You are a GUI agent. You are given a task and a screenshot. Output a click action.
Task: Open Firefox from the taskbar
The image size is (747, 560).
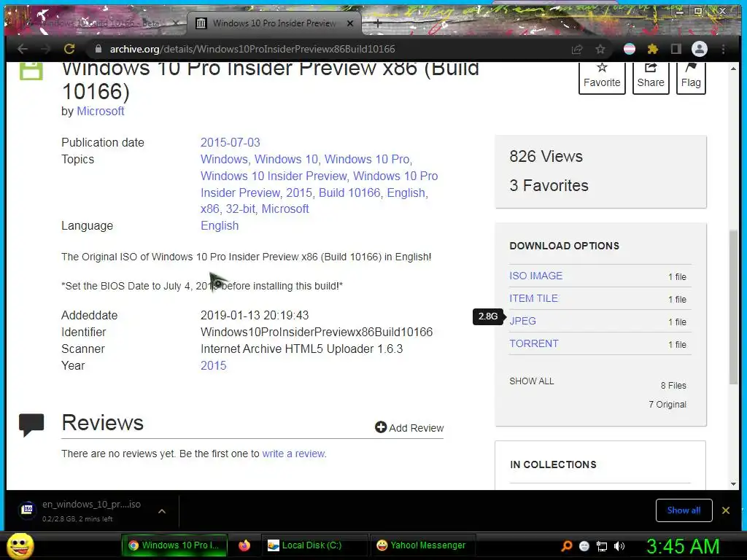point(244,545)
